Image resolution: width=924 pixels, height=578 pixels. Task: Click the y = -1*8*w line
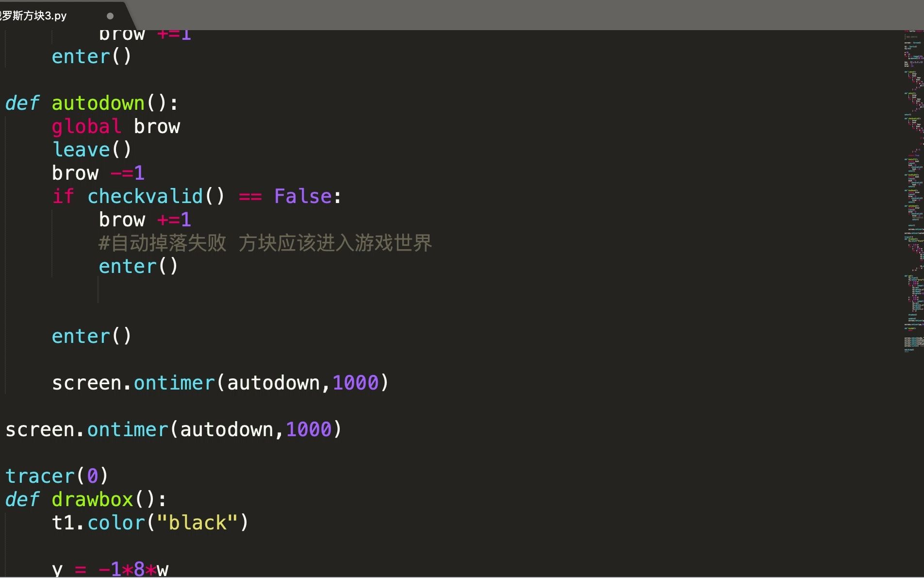(110, 568)
